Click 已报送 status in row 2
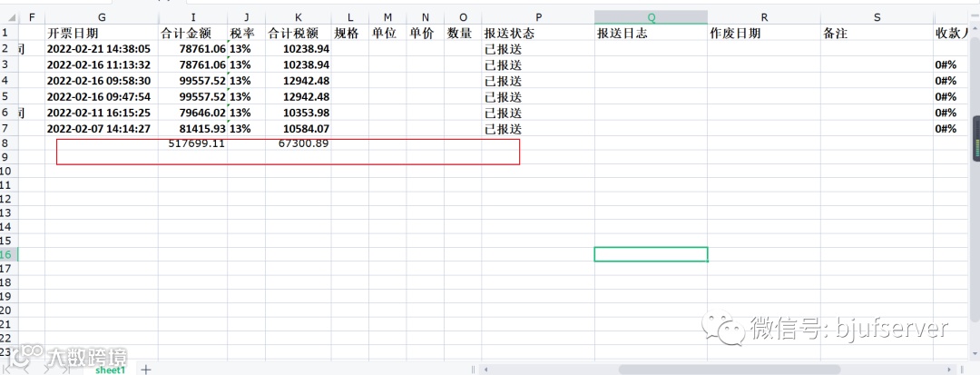The width and height of the screenshot is (980, 375). click(x=537, y=49)
